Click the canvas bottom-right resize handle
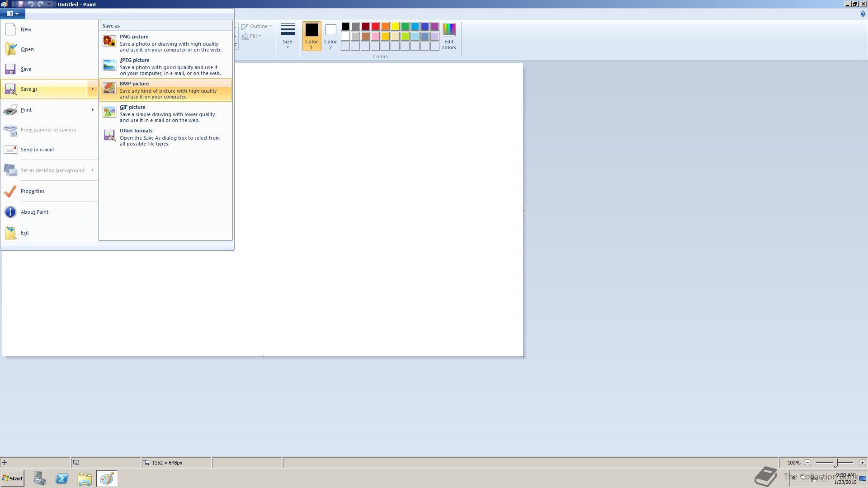 (x=524, y=357)
